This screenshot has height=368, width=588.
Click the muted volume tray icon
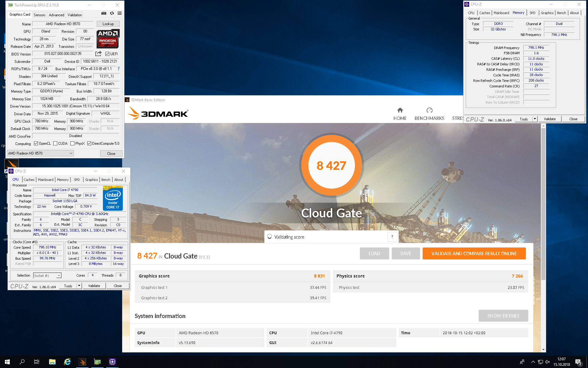(x=548, y=362)
